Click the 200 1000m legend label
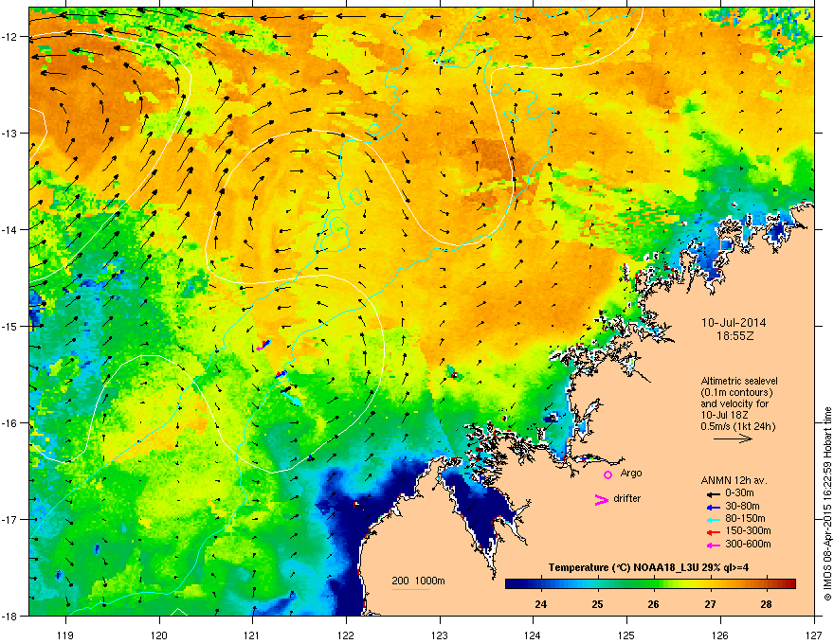Viewport: 834px width, 644px height. pos(418,581)
